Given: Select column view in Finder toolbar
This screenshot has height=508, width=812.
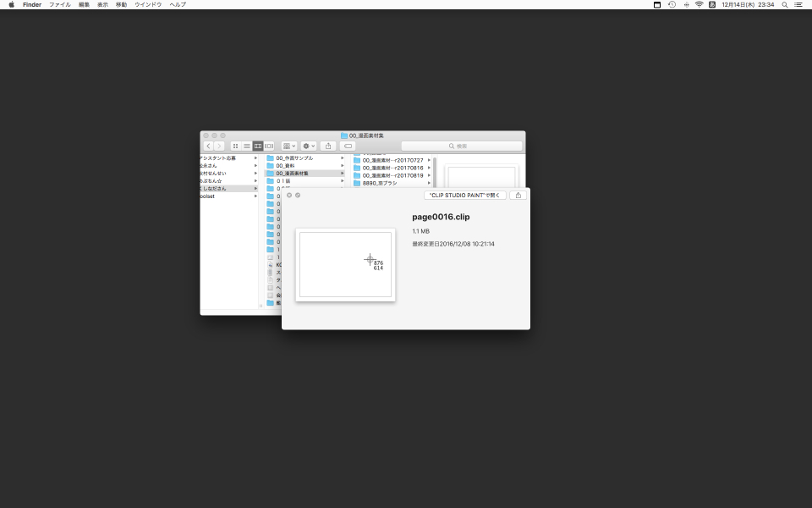Looking at the screenshot, I should [258, 146].
